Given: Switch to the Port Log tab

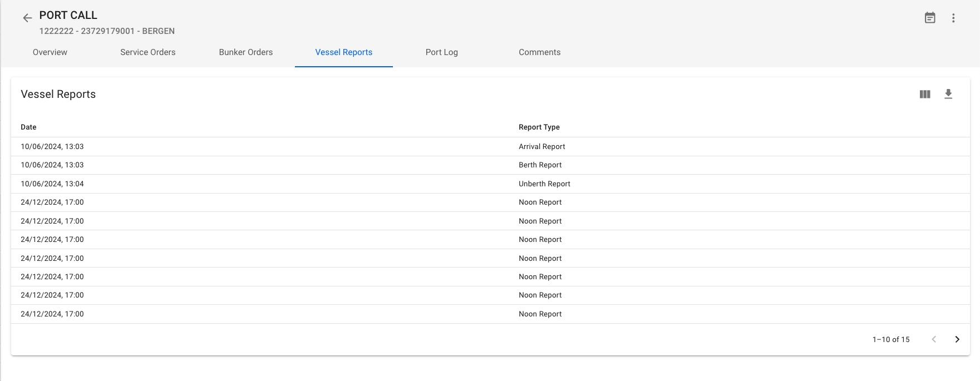Looking at the screenshot, I should (441, 52).
